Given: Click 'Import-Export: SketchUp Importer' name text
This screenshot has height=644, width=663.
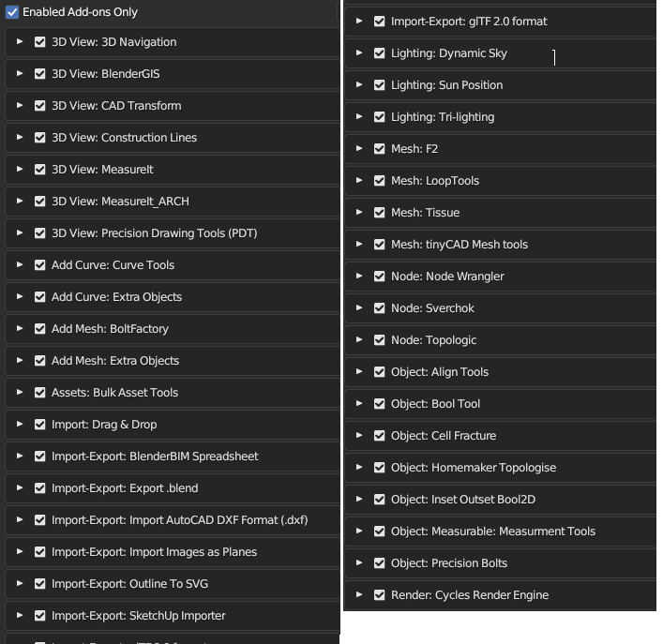Looking at the screenshot, I should click(138, 616).
